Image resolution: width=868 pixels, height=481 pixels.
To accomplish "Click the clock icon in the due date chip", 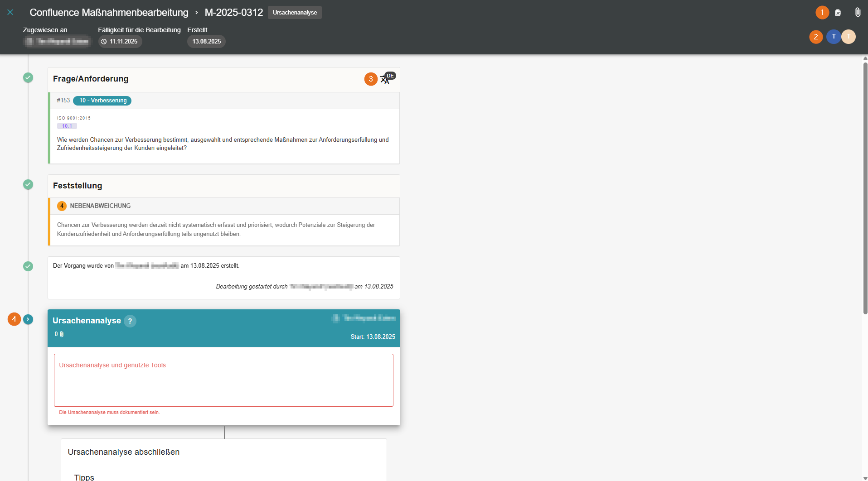I will (104, 42).
